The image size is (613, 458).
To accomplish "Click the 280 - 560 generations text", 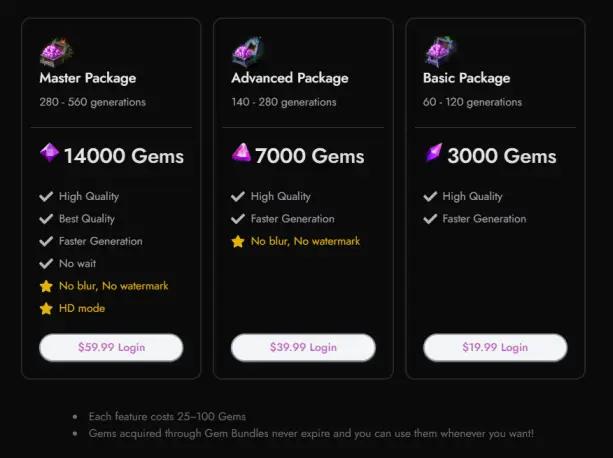I will 93,102.
